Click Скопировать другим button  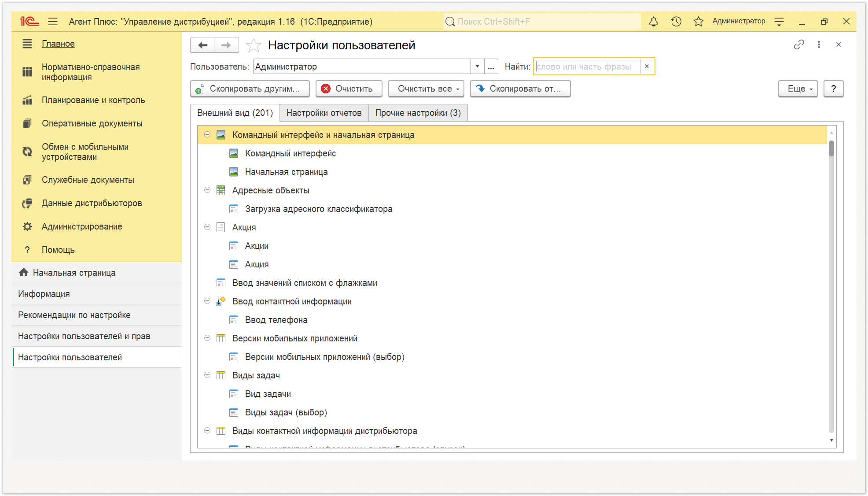point(250,89)
